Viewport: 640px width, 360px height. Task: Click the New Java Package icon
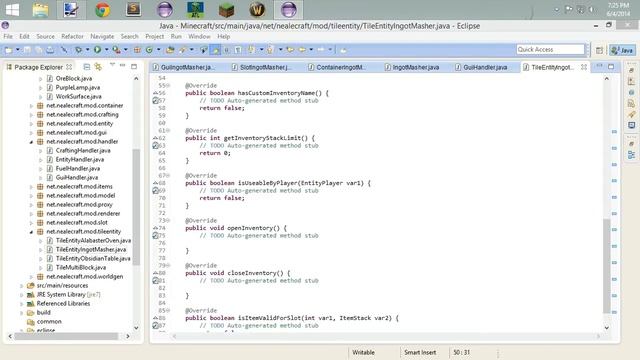tap(137, 50)
